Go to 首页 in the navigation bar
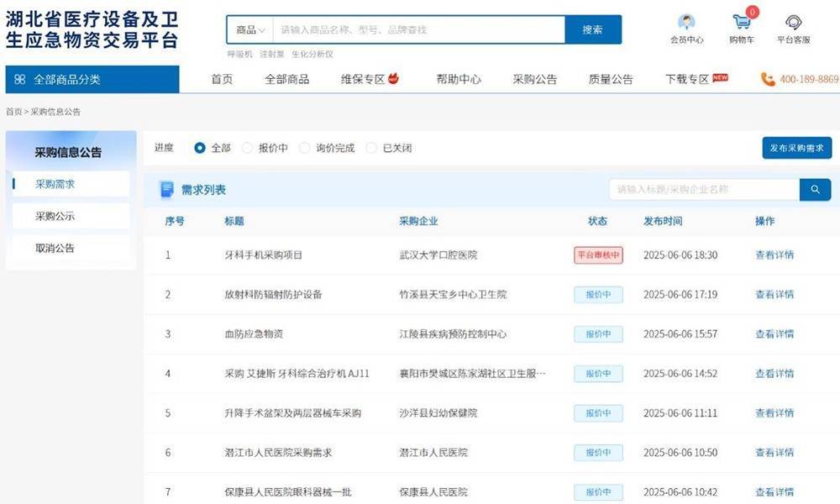Image resolution: width=840 pixels, height=504 pixels. [222, 79]
